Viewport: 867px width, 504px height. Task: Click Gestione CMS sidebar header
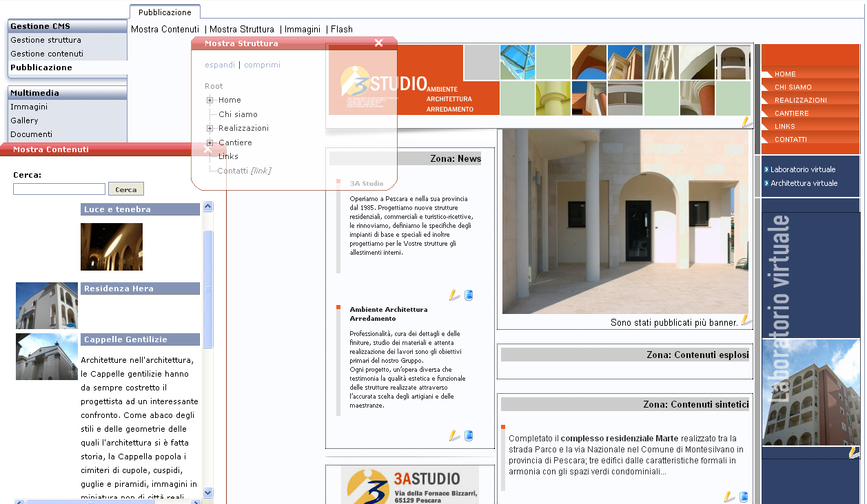click(67, 26)
